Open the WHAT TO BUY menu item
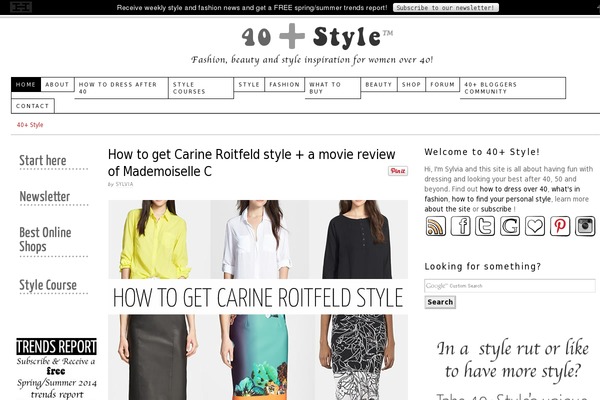This screenshot has height=400, width=600. point(333,88)
